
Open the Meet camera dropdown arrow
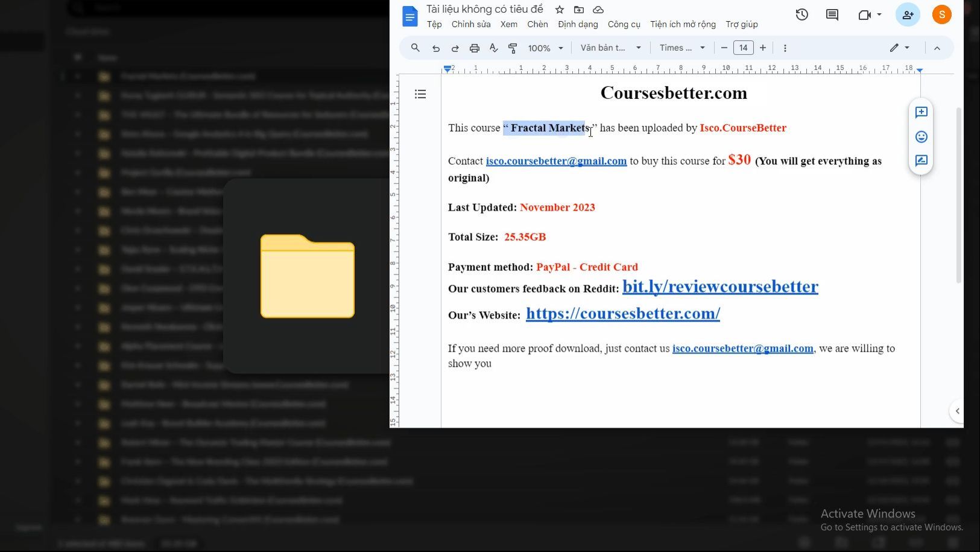coord(879,14)
